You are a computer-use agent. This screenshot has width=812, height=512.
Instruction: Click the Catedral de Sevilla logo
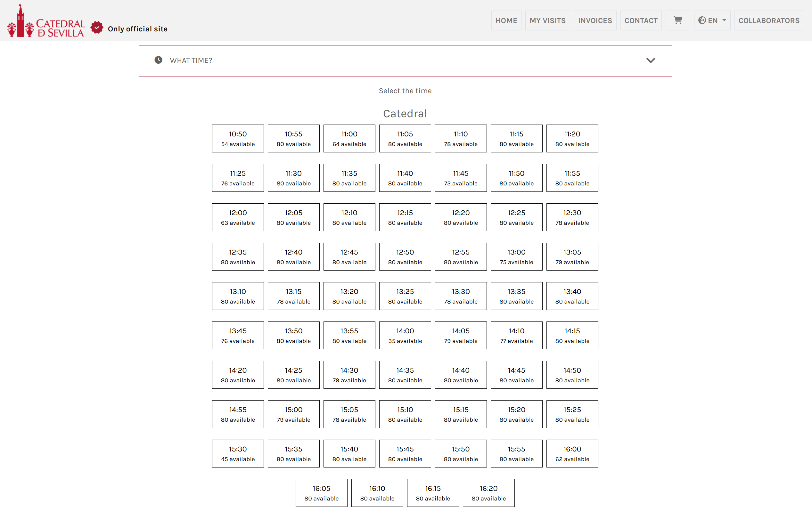tap(46, 21)
